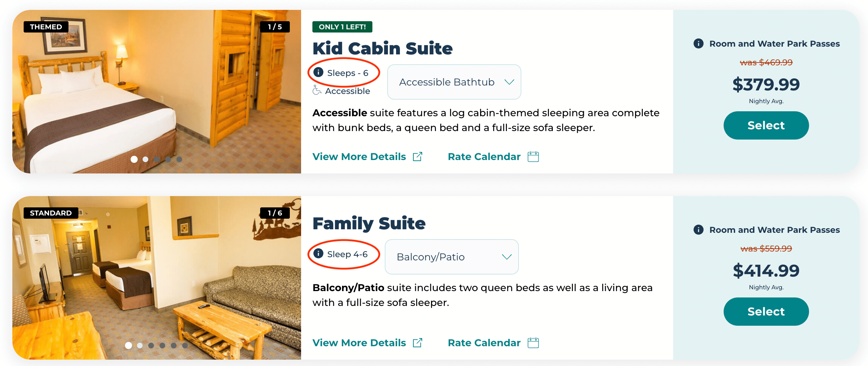Expand the Balcony/Patio dropdown
The width and height of the screenshot is (868, 366).
pyautogui.click(x=451, y=257)
